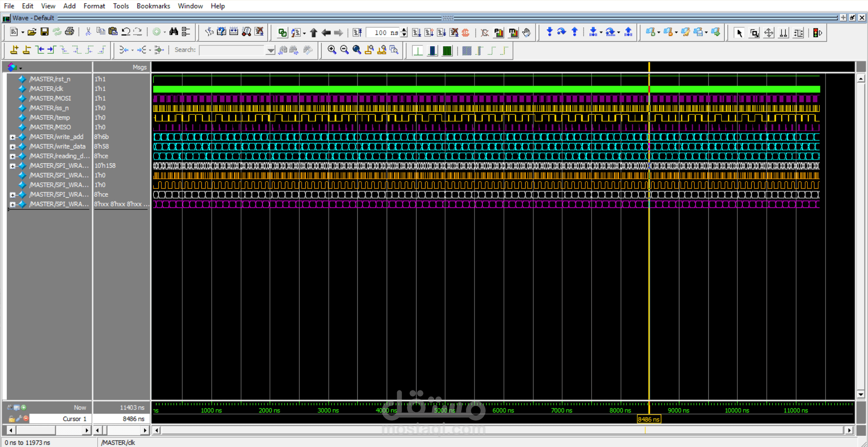The height and width of the screenshot is (447, 868).
Task: Expand the bottom SPI_WRA signal showing 8'hxx values
Action: click(13, 204)
